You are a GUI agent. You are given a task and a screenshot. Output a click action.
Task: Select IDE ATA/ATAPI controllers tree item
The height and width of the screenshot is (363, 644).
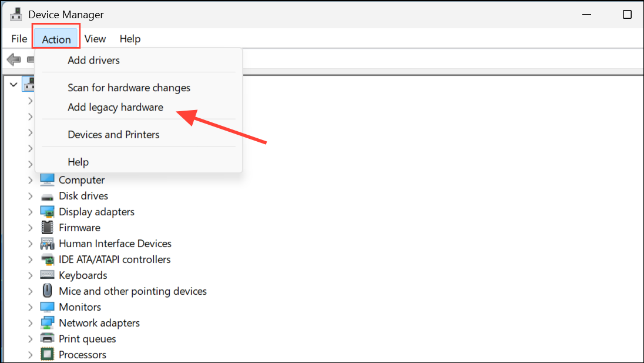pyautogui.click(x=115, y=259)
